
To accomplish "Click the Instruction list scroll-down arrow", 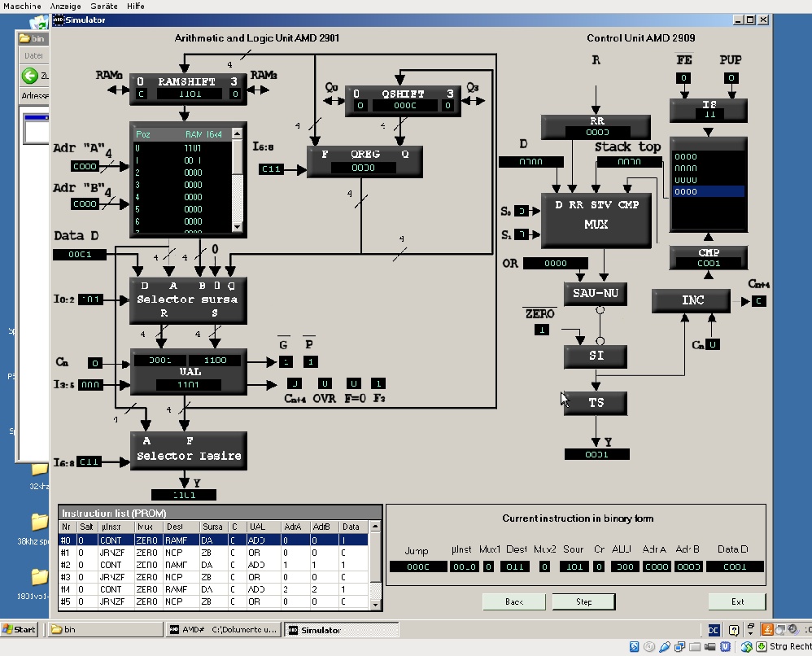I will click(x=375, y=605).
